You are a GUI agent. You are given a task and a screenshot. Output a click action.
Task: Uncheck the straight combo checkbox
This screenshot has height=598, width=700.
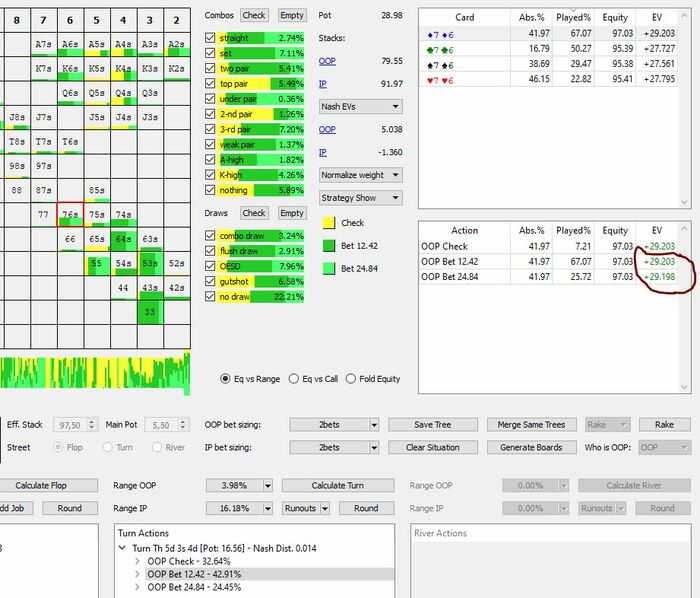(210, 38)
